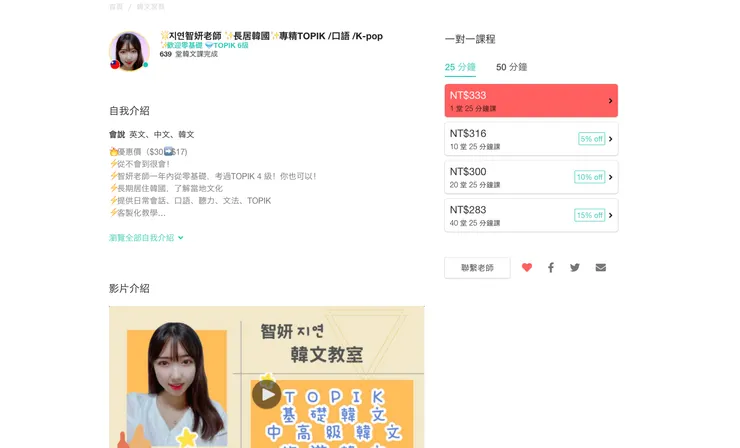Click the email envelope share icon
The height and width of the screenshot is (448, 740).
[x=600, y=268]
